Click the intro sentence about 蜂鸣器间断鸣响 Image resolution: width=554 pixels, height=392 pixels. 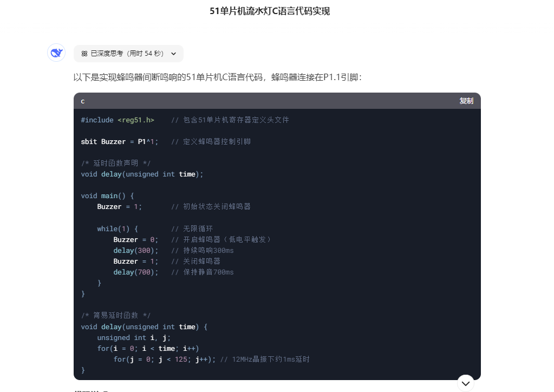[x=218, y=77]
